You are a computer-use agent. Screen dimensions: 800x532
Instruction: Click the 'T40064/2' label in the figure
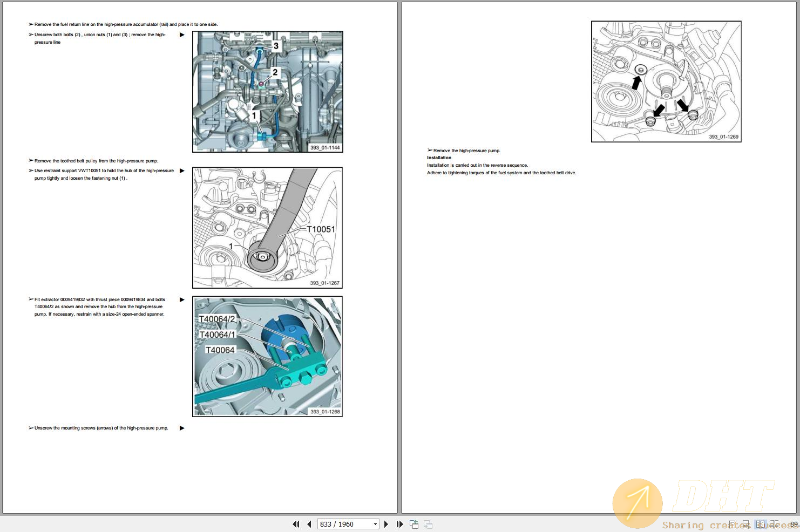pyautogui.click(x=217, y=319)
